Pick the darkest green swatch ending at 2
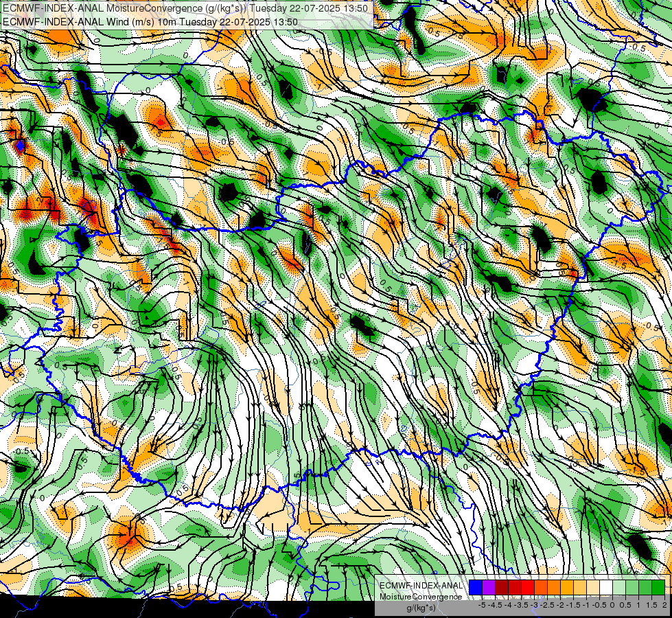The width and height of the screenshot is (672, 618). (x=658, y=588)
